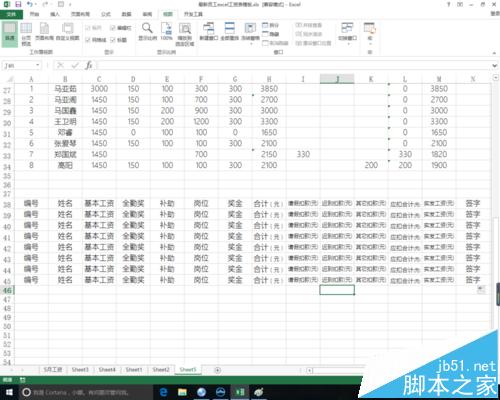The height and width of the screenshot is (400, 500).
Task: Click row header 46
Action: [x=7, y=290]
